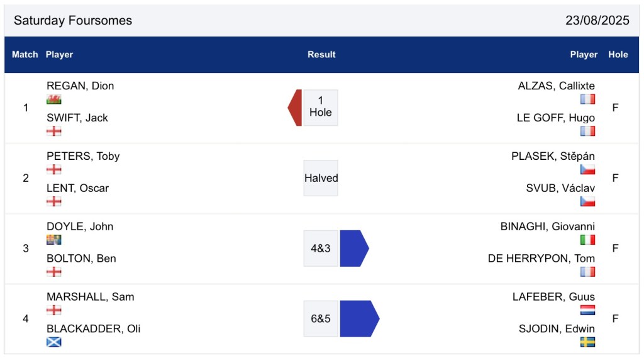Click the blue winner arrow beside 6&5
This screenshot has width=644, height=358.
358,318
